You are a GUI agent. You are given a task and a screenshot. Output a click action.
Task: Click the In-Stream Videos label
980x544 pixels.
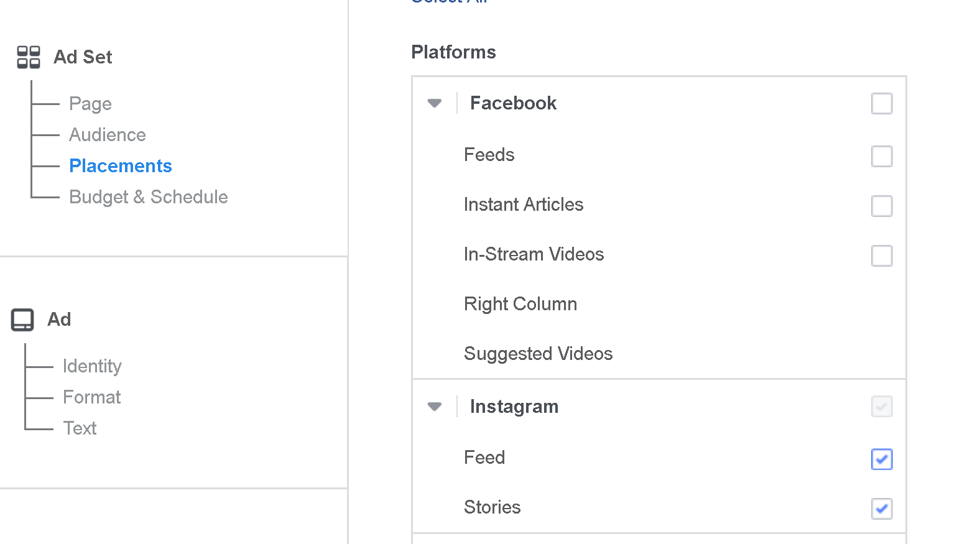point(534,254)
